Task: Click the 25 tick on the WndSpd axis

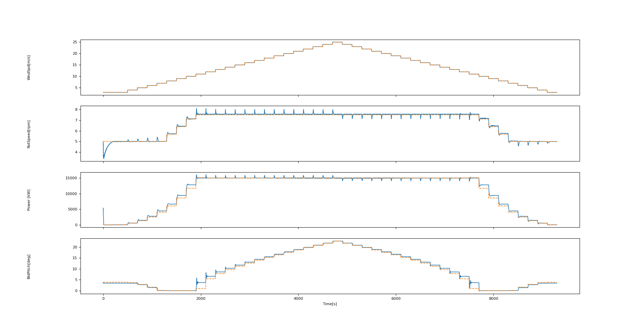Action: tap(75, 42)
